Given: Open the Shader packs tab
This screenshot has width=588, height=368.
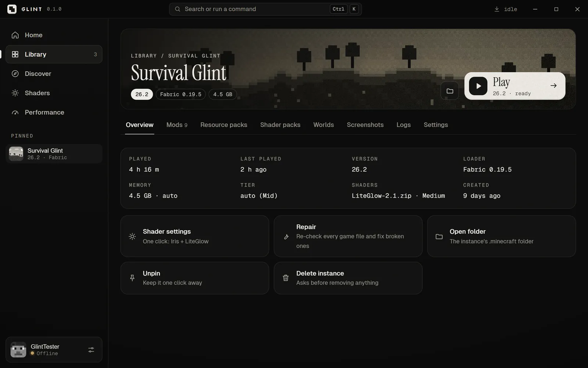Looking at the screenshot, I should pyautogui.click(x=280, y=125).
